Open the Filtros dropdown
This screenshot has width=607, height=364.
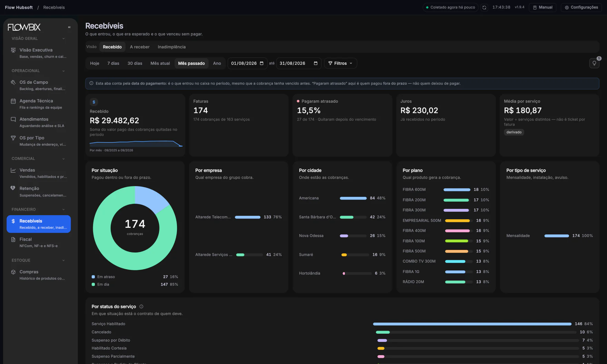(340, 63)
